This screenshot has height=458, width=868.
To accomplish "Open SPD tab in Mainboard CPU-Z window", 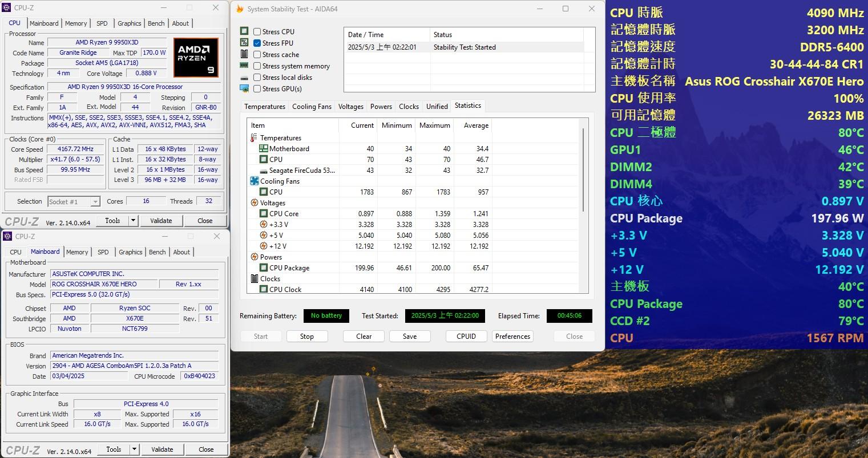I will click(103, 252).
